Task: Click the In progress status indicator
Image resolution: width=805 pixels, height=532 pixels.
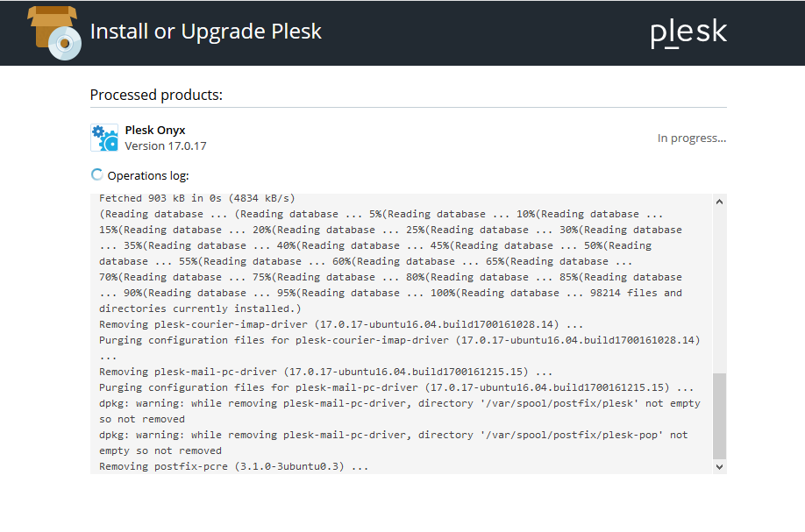Action: point(692,138)
